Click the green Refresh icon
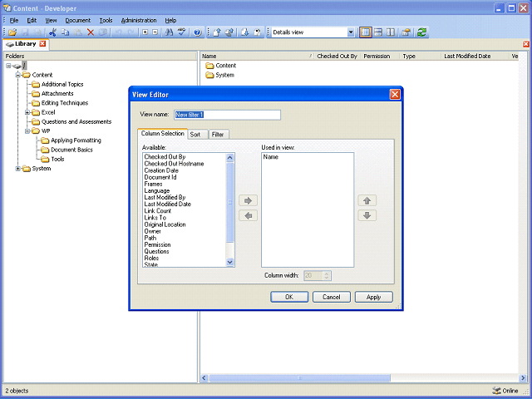The width and height of the screenshot is (532, 399). tap(421, 32)
